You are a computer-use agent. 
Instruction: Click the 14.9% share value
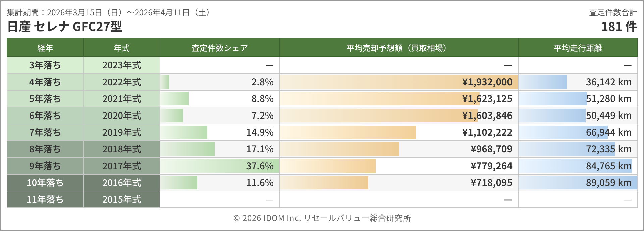(260, 132)
